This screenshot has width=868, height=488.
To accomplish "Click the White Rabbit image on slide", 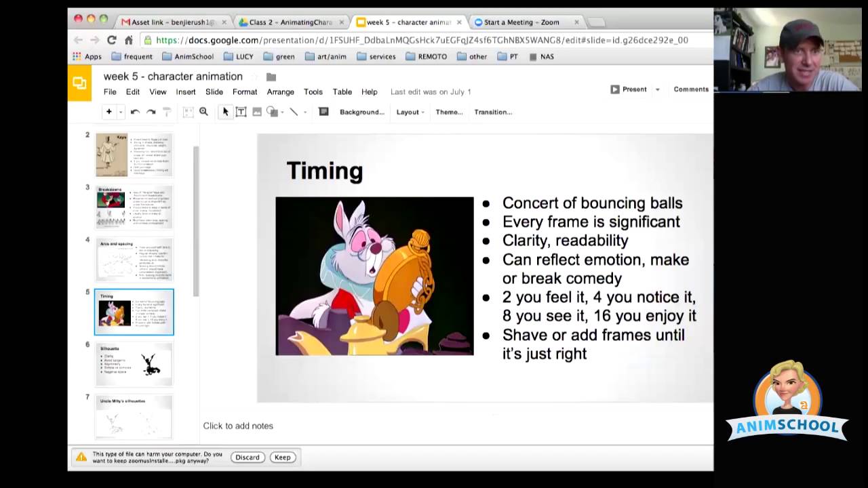I will 374,276.
